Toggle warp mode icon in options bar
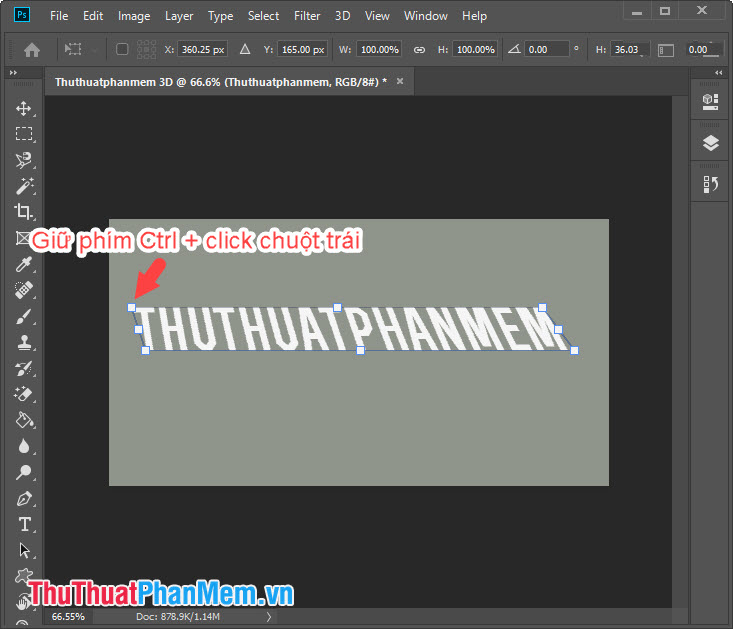Image resolution: width=733 pixels, height=629 pixels. 666,50
